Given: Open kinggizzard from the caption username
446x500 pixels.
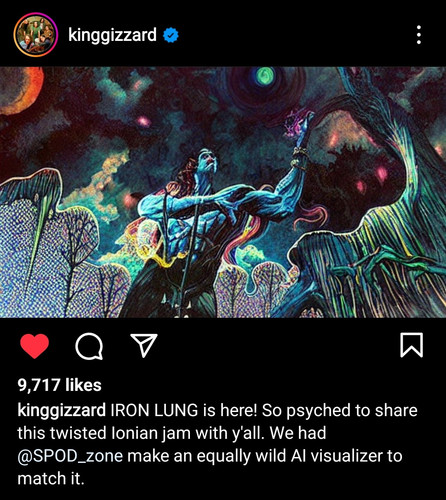Looking at the screenshot, I should (x=62, y=410).
